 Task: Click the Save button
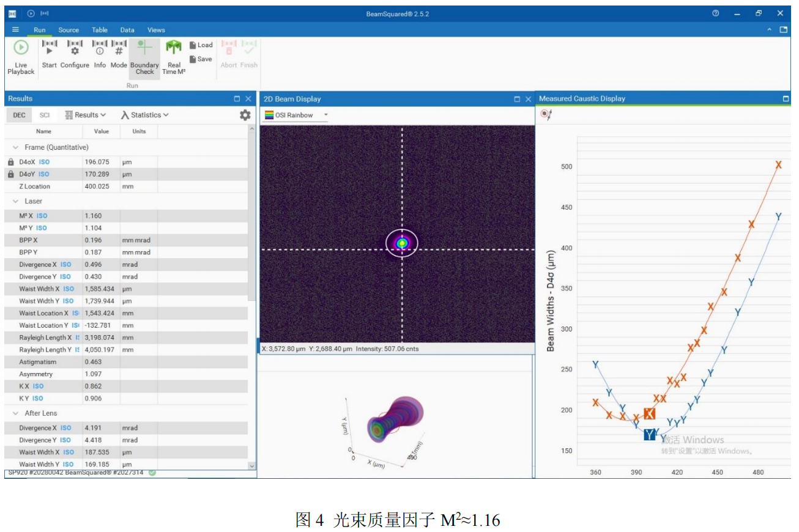pos(201,59)
